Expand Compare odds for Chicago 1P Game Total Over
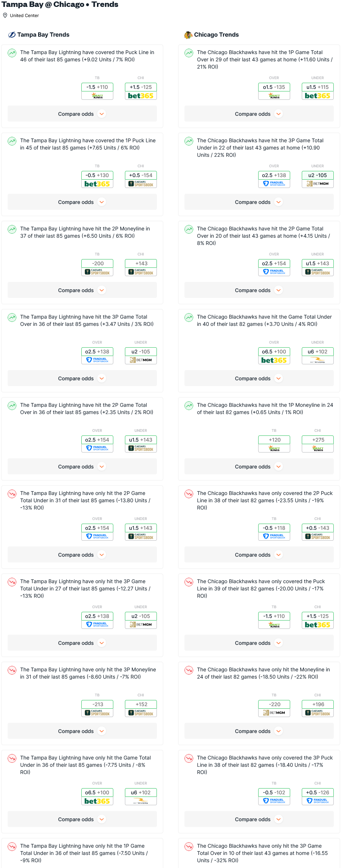This screenshot has height=868, width=341. click(259, 114)
